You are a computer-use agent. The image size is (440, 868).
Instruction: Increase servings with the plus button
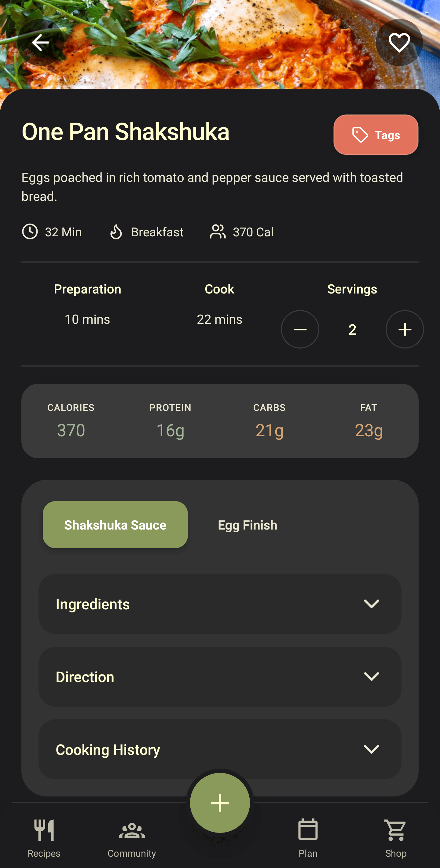pos(404,329)
